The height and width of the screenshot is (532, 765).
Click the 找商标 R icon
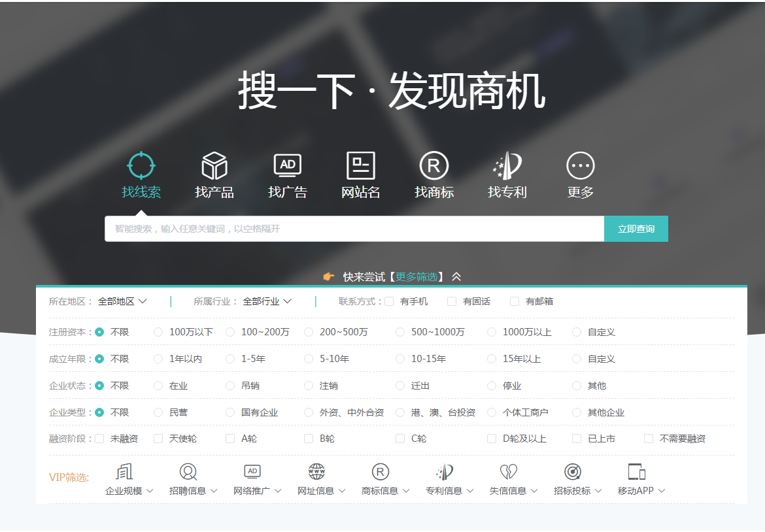point(433,165)
